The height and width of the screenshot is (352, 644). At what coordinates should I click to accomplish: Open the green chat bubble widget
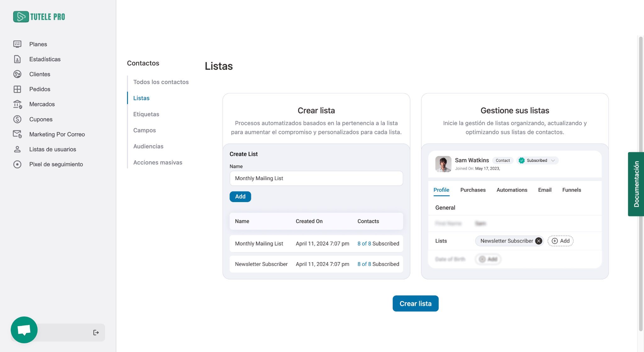coord(24,330)
